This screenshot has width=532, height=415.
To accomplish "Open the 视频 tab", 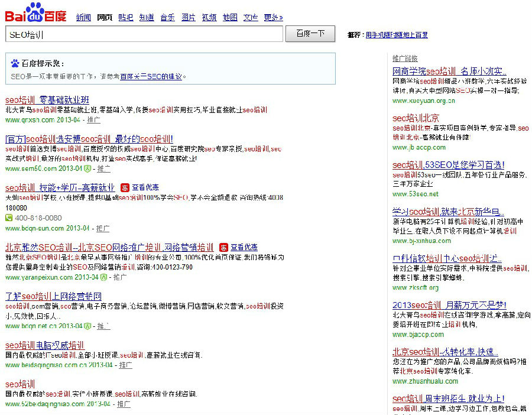I will tap(209, 17).
